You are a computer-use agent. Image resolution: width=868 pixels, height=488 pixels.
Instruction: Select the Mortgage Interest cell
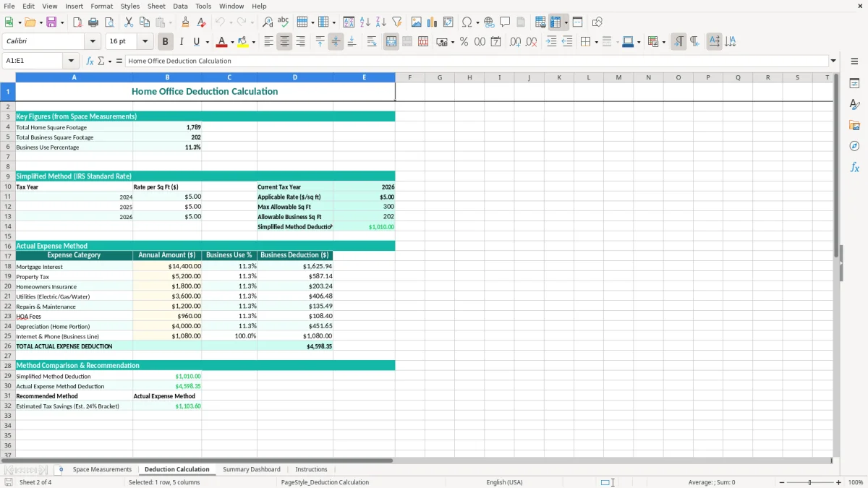pos(74,267)
